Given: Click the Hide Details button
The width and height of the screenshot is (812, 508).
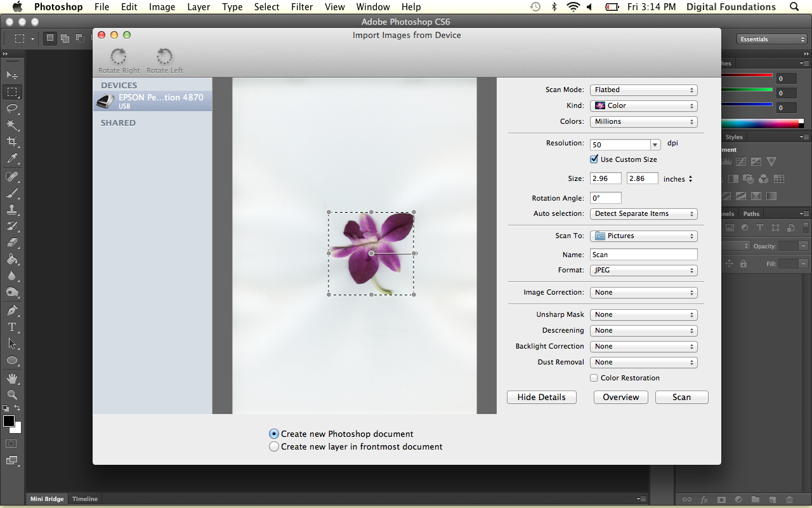Looking at the screenshot, I should tap(541, 397).
